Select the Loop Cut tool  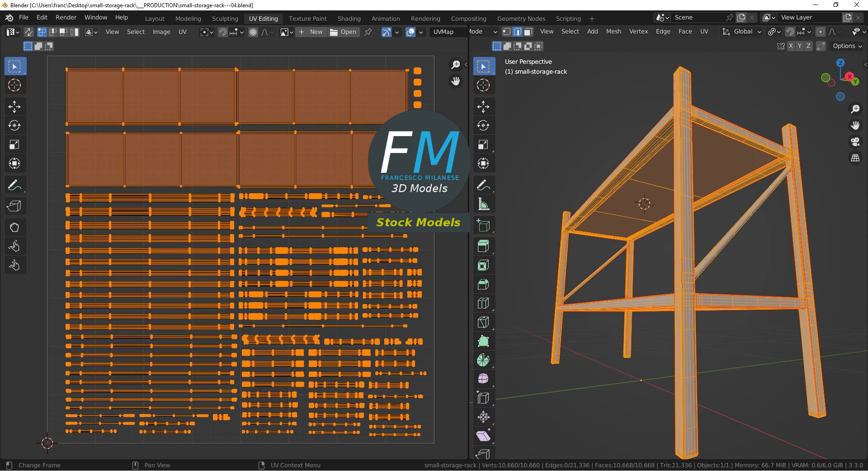pyautogui.click(x=483, y=304)
